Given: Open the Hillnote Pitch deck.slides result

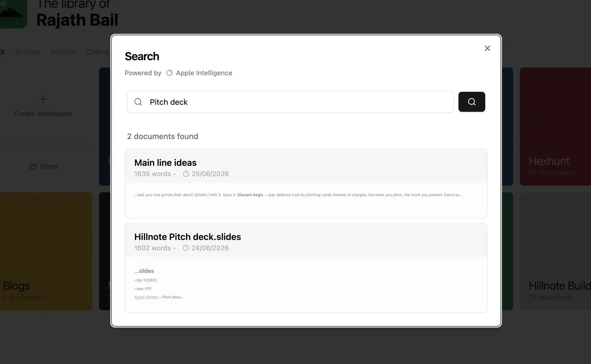Looking at the screenshot, I should point(306,268).
